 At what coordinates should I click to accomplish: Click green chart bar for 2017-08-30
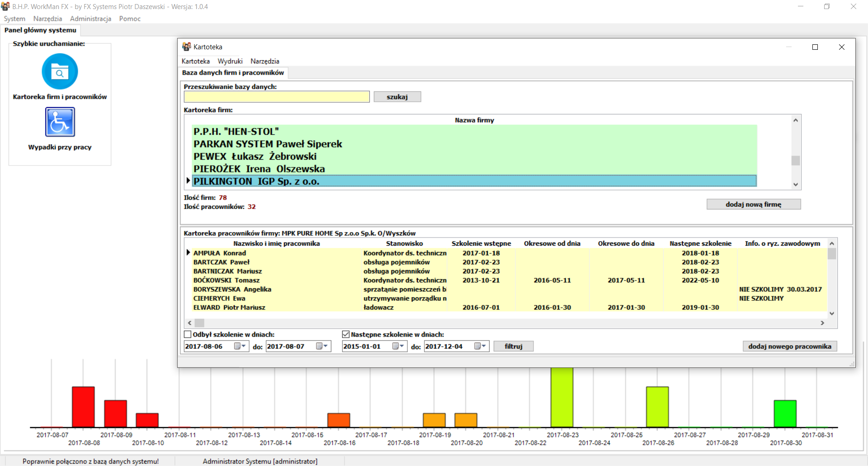coord(785,414)
